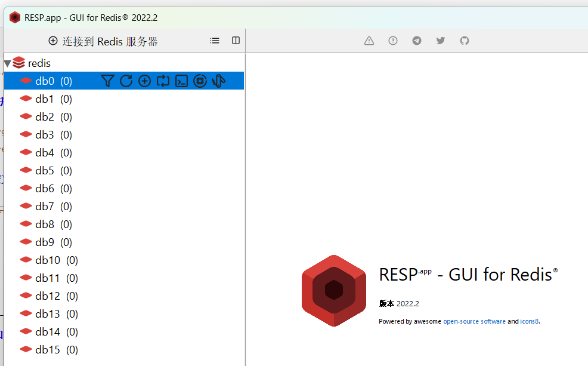Viewport: 588px width, 366px height.
Task: Click the warning triangle icon in toolbar
Action: (369, 41)
